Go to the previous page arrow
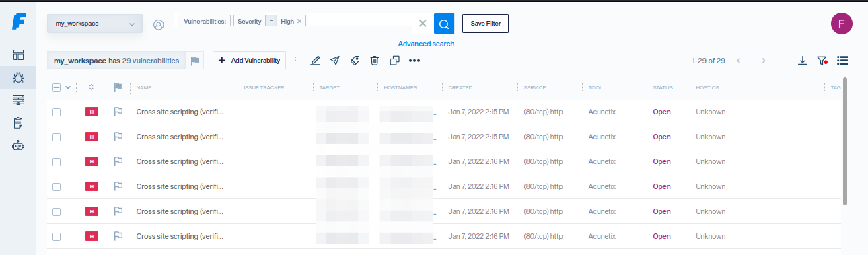868x255 pixels. pyautogui.click(x=739, y=61)
